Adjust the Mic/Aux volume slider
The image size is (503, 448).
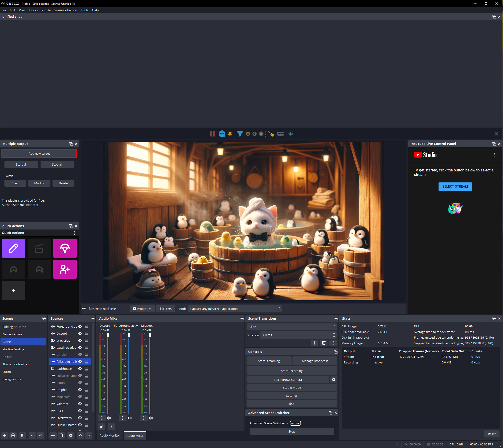150,335
